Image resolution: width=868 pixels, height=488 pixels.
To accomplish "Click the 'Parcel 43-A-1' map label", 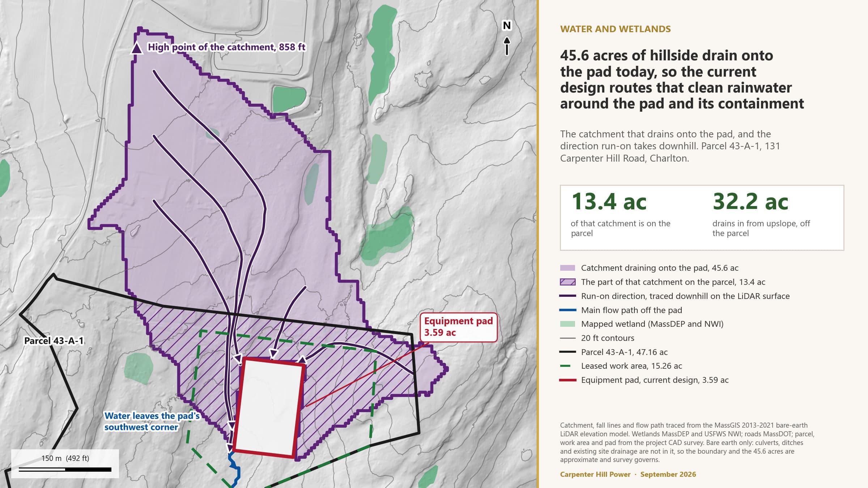I will (54, 341).
